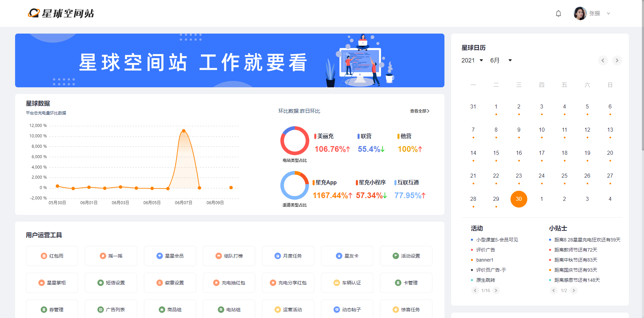Open the 6月 month dropdown
This screenshot has height=318, width=644.
(x=501, y=60)
